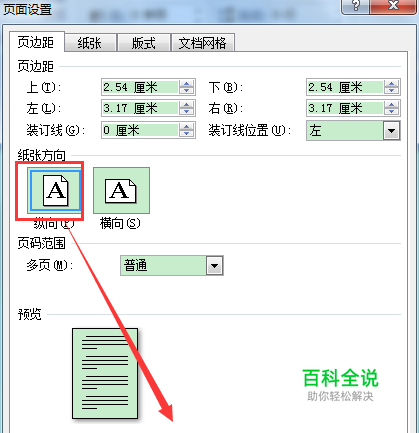The height and width of the screenshot is (433, 419).
Task: Decrease the 下(B) bottom margin value
Action: coord(392,91)
